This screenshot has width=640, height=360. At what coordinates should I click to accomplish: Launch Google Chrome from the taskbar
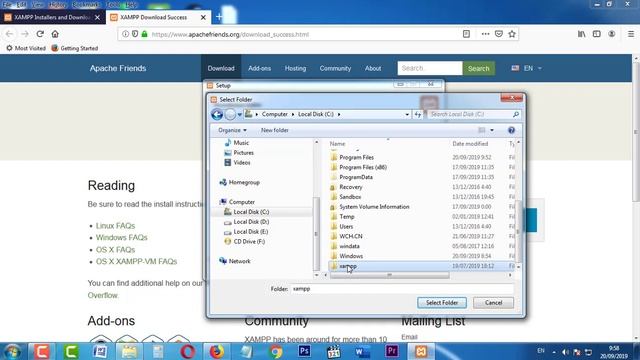click(276, 351)
